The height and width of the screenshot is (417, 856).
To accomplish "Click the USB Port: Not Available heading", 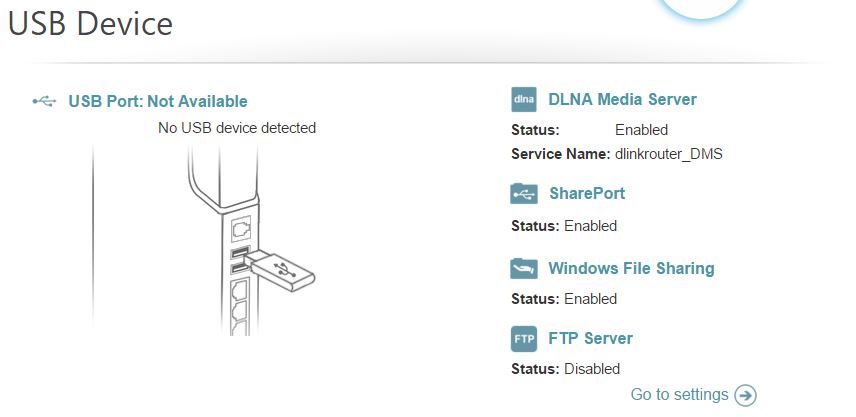I will (x=158, y=101).
